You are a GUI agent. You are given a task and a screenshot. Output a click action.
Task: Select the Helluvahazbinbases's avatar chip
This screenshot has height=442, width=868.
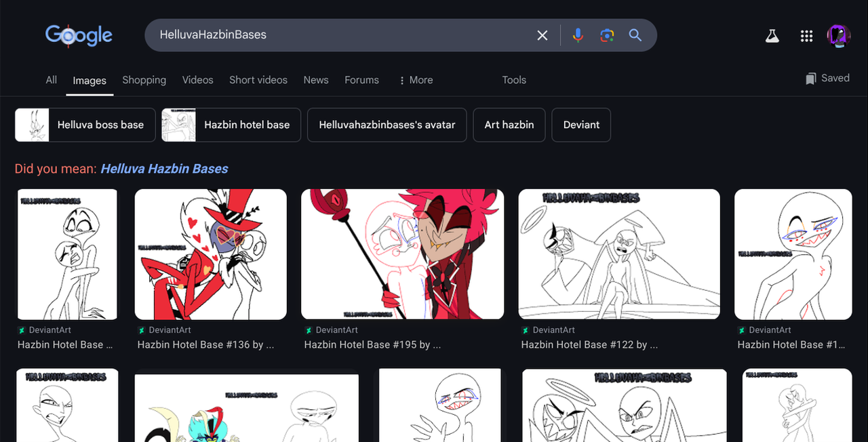[x=387, y=125]
